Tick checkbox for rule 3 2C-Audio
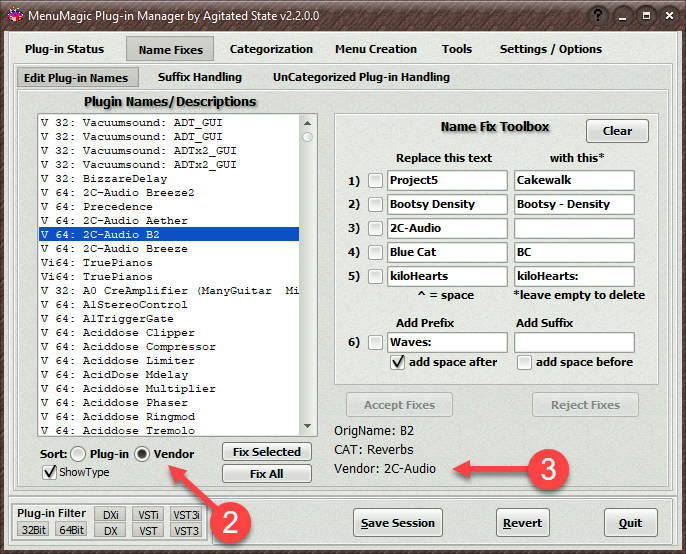 (x=375, y=228)
